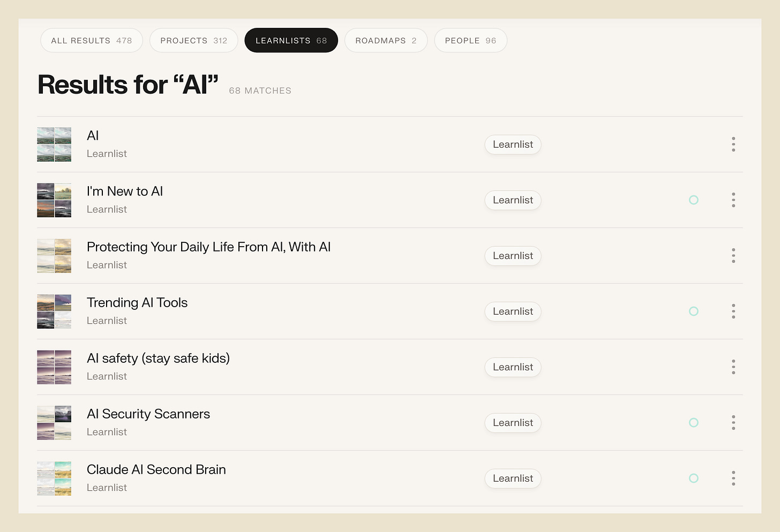Open "Protecting Your Daily Life From AI, With AI"
780x532 pixels.
[209, 247]
